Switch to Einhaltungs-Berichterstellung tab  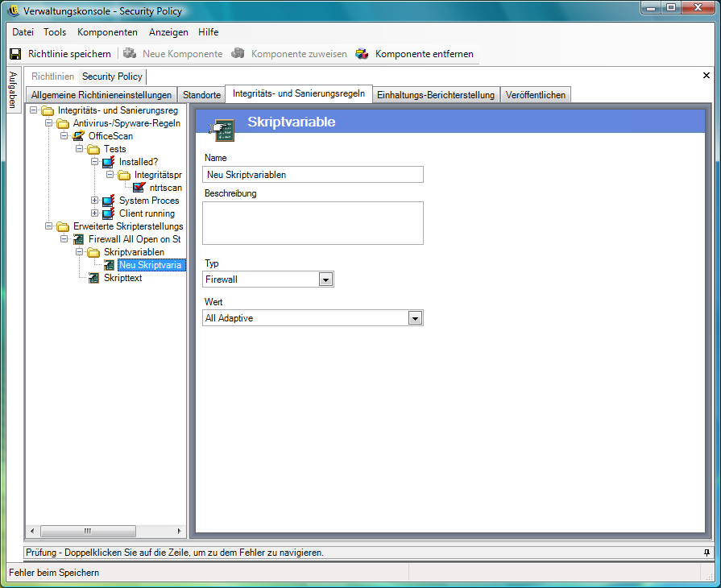[x=436, y=95]
